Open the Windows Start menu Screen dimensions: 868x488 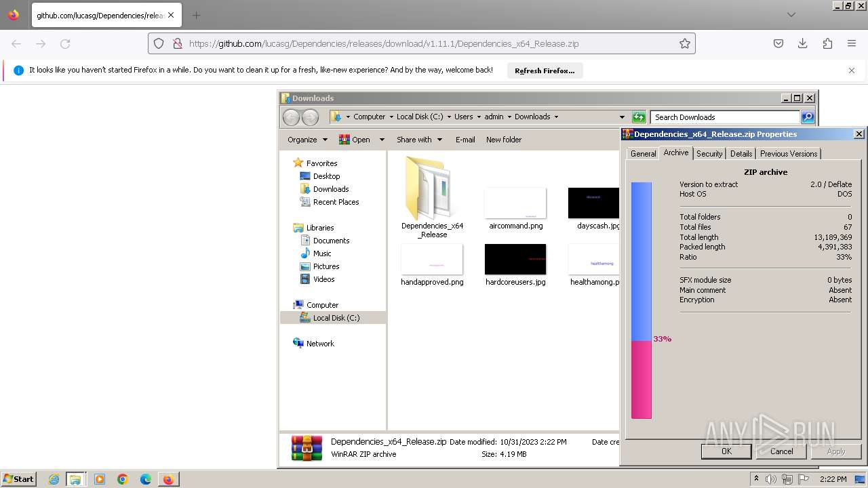[x=18, y=479]
